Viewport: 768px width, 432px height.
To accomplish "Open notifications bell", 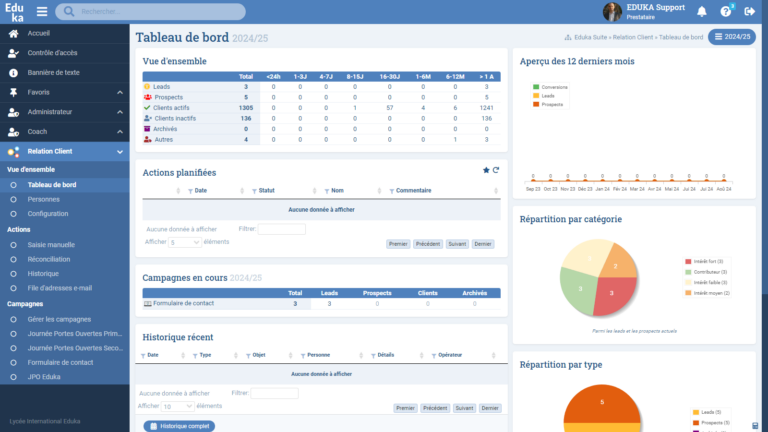I will (x=702, y=11).
